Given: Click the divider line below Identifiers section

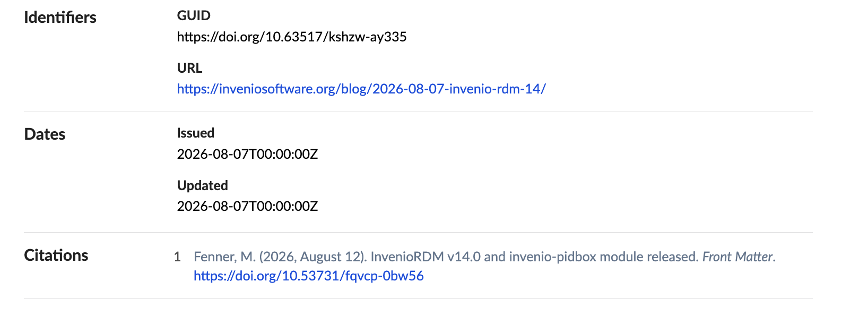Looking at the screenshot, I should tap(418, 112).
